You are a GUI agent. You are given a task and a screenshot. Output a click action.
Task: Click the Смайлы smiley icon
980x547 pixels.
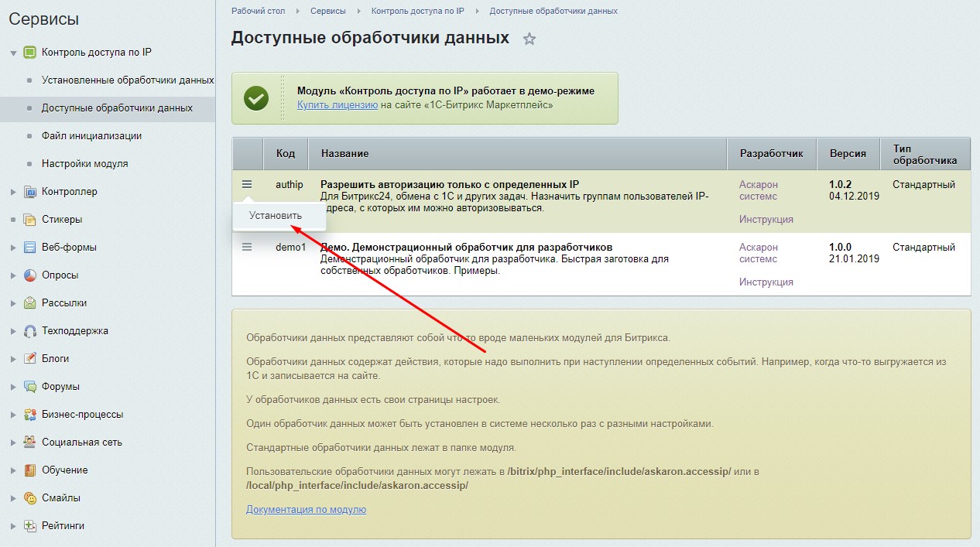[x=30, y=498]
